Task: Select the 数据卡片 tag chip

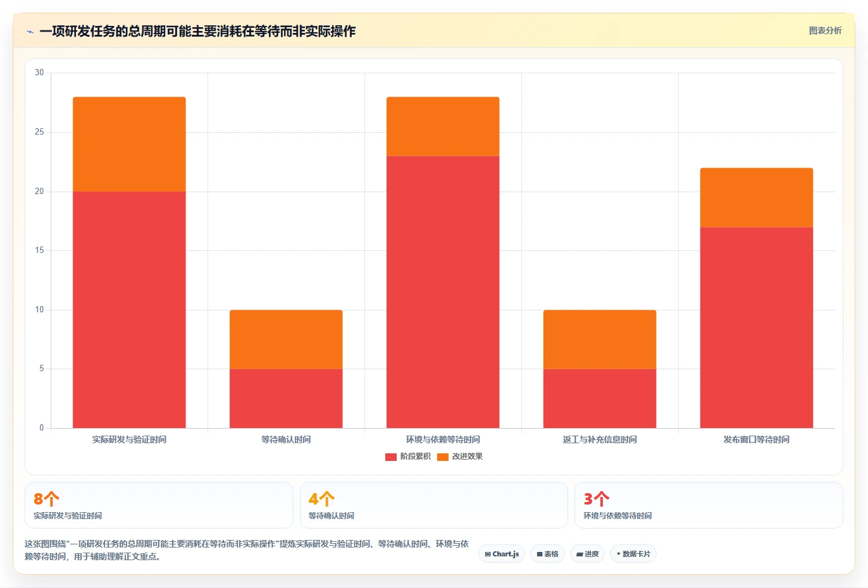Action: 633,554
